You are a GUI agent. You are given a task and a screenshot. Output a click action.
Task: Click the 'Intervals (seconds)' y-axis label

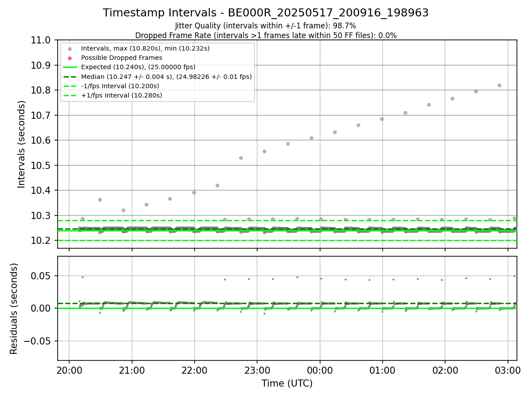point(22,144)
